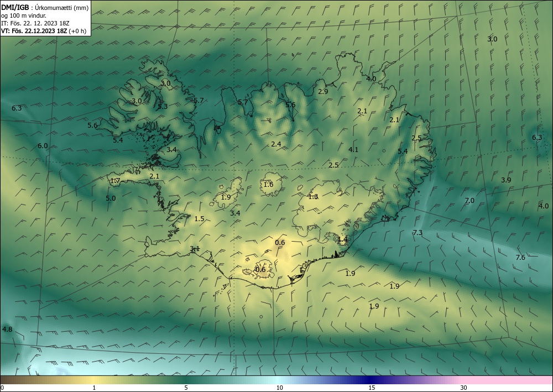Click the 5.0 value southwest of Snæfellsnes
This screenshot has height=392, width=553.
coord(111,198)
